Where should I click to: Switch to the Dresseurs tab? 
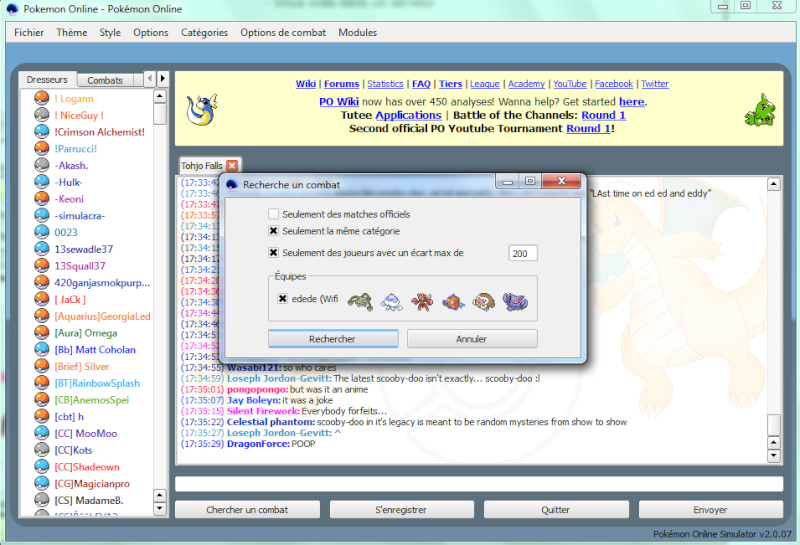pos(47,80)
